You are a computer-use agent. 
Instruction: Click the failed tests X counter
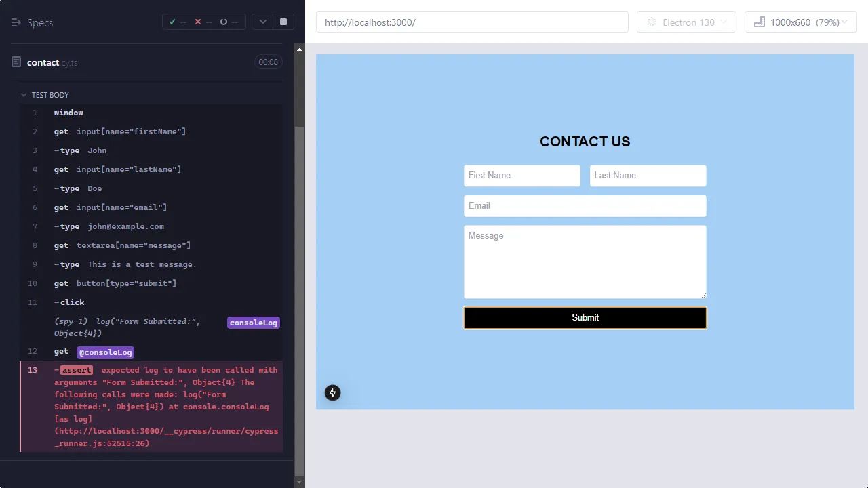pyautogui.click(x=203, y=22)
